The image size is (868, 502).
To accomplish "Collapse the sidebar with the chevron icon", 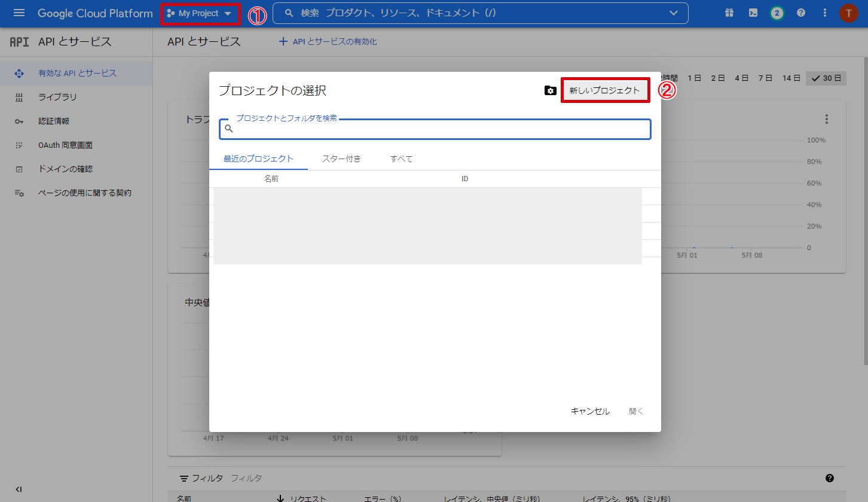I will tap(19, 489).
